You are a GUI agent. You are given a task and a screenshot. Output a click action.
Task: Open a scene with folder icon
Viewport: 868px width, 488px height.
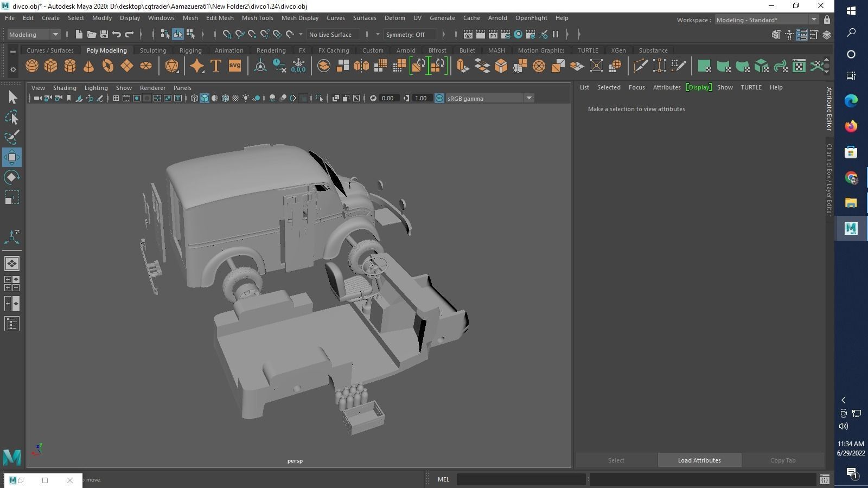[92, 35]
